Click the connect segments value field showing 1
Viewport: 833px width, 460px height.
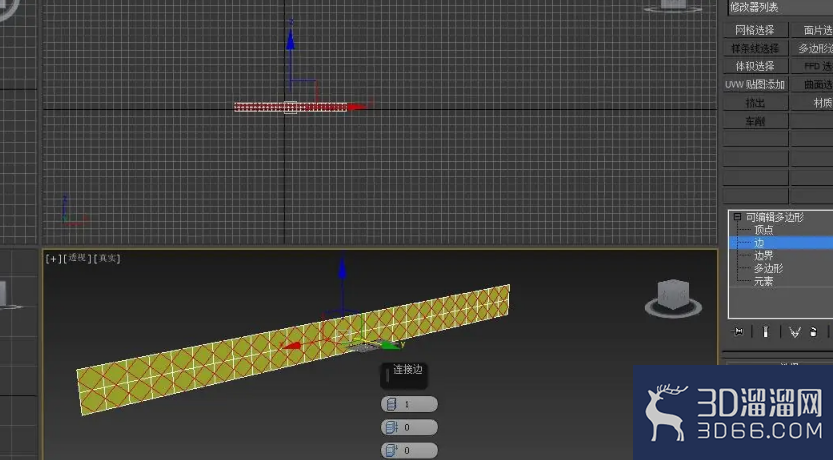point(410,404)
